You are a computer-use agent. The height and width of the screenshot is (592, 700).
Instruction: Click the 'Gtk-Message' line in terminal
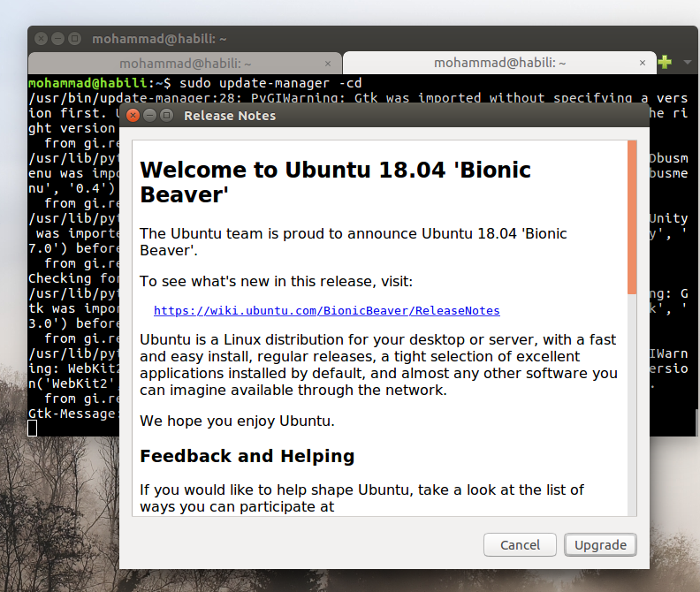coord(74,414)
